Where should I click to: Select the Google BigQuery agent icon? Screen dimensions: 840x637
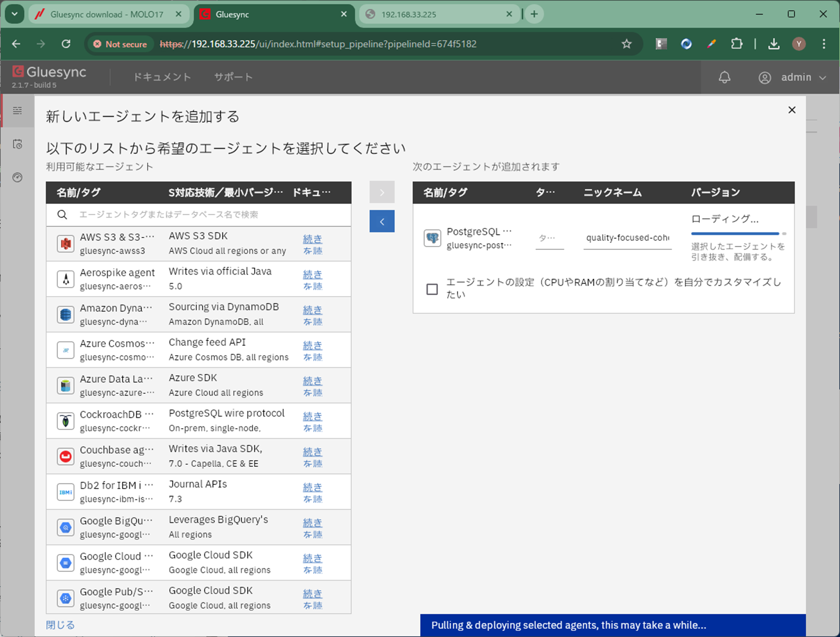coord(66,527)
